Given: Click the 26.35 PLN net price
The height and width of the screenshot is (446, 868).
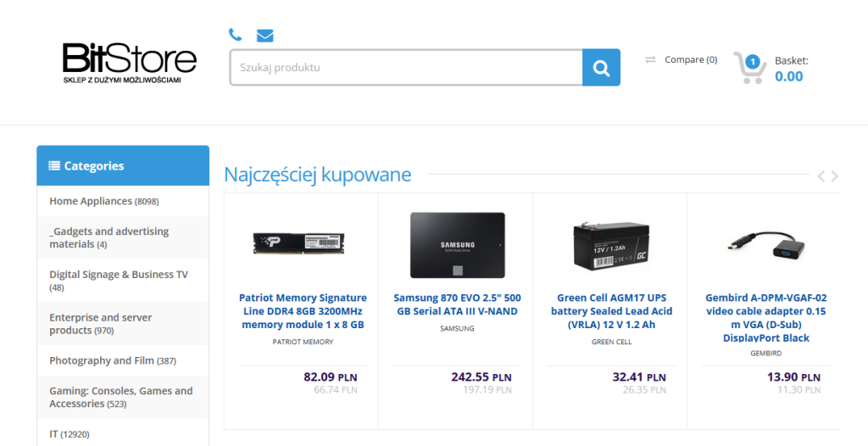Looking at the screenshot, I should [644, 390].
